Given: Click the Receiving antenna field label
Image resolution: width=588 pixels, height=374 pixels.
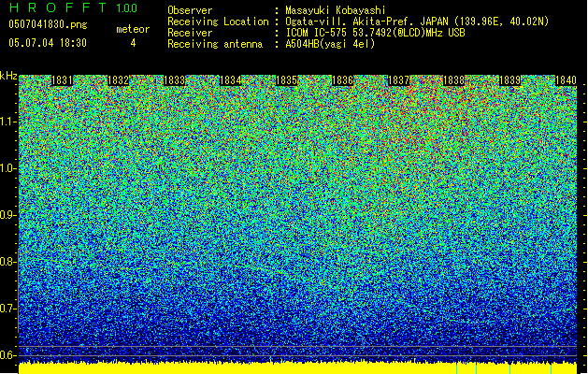Looking at the screenshot, I should pyautogui.click(x=215, y=44).
